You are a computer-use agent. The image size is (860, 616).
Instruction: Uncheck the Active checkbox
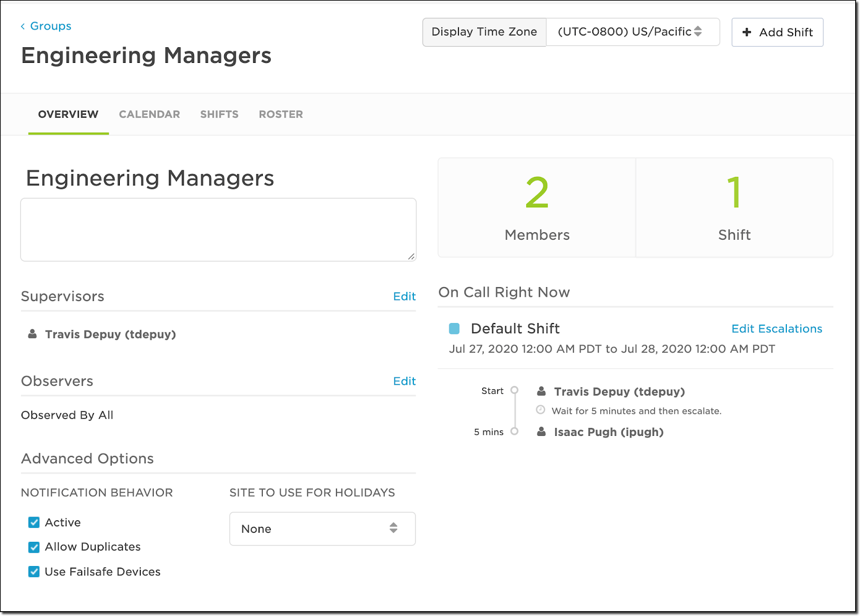coord(34,522)
